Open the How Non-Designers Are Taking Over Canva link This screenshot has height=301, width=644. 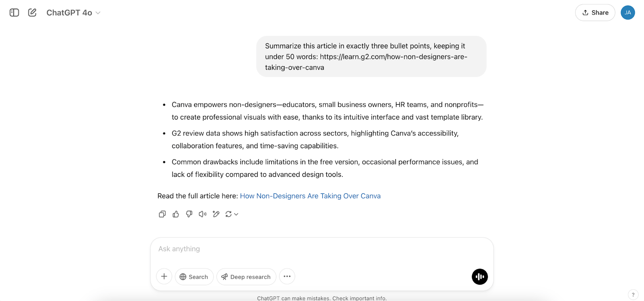point(310,196)
